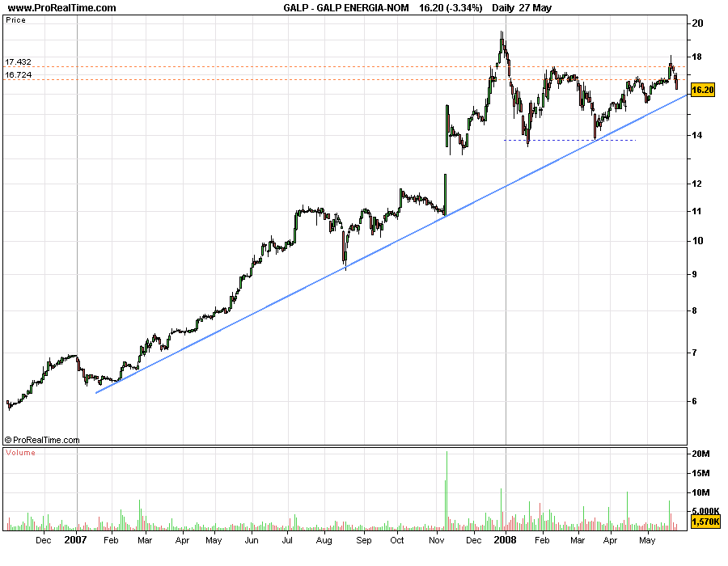Click the Dec label before 2008
The image size is (728, 566).
click(473, 540)
